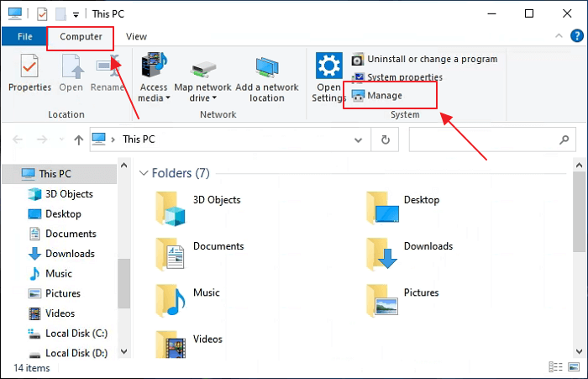Collapse the ribbon with the chevron
588x379 pixels.
559,36
